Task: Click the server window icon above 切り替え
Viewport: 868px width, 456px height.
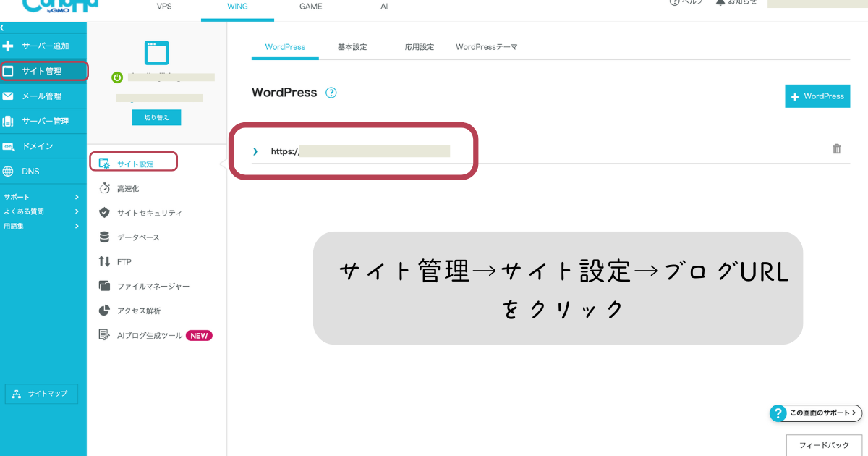Action: [156, 53]
